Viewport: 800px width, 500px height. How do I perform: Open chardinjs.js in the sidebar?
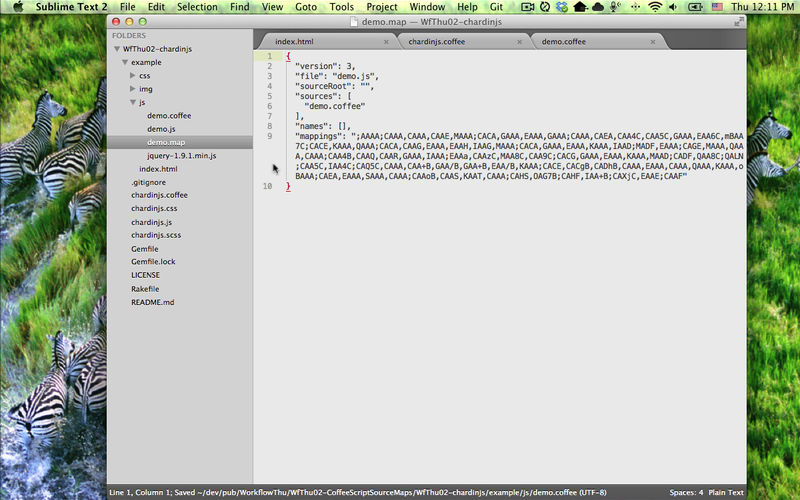(152, 222)
